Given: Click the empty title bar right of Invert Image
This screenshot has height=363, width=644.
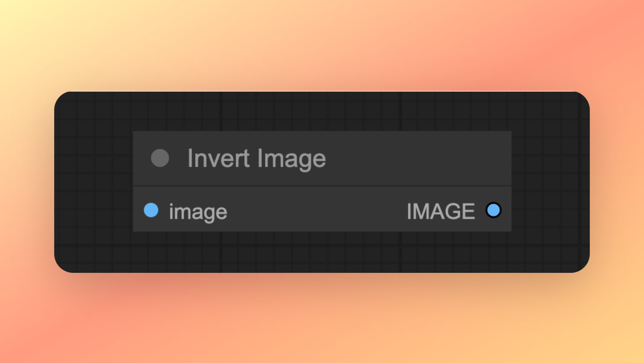Looking at the screenshot, I should [418, 158].
